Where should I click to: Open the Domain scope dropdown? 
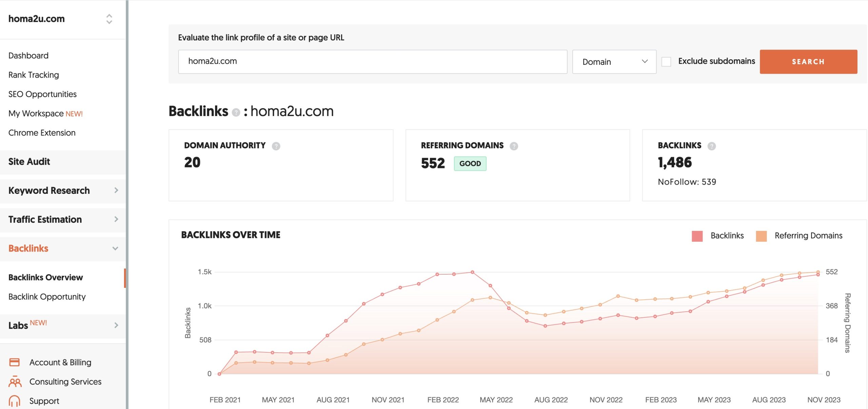point(614,62)
